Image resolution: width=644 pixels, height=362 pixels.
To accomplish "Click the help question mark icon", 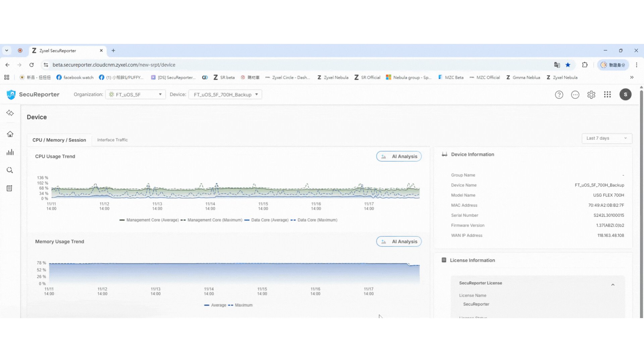I will [x=559, y=95].
